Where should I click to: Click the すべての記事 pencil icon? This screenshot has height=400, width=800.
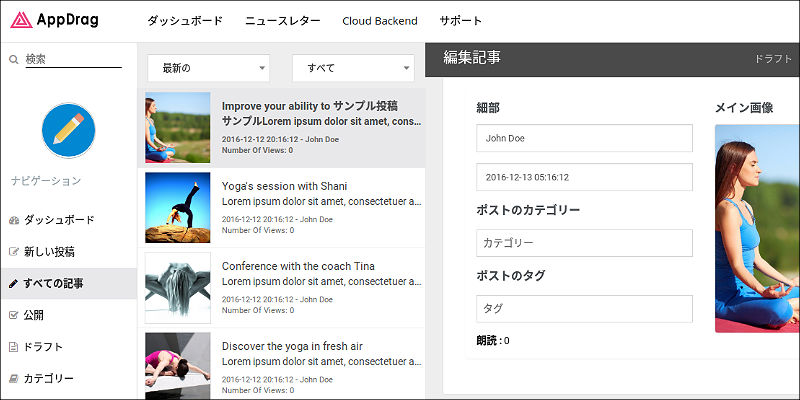(13, 284)
